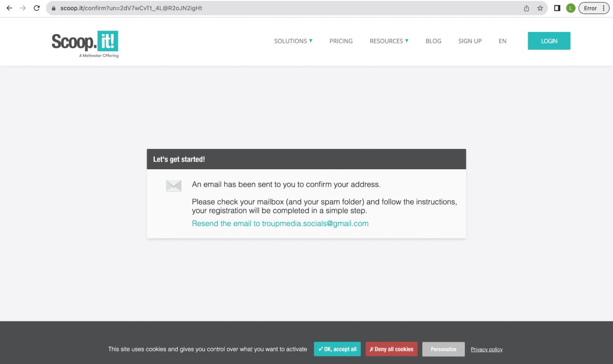Click the browser back arrow

pyautogui.click(x=9, y=8)
